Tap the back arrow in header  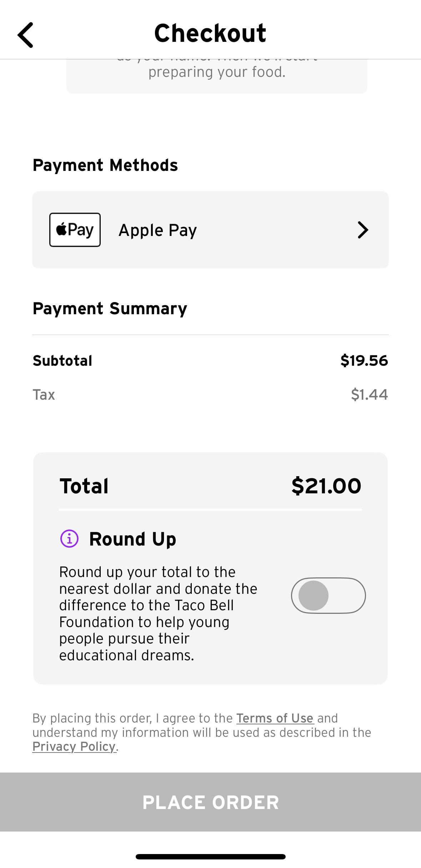(x=25, y=35)
